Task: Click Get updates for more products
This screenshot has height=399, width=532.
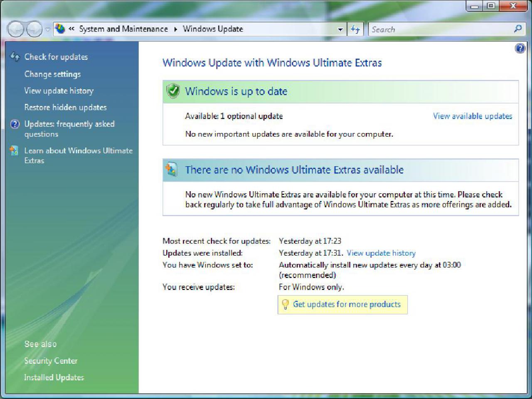Action: pos(347,304)
